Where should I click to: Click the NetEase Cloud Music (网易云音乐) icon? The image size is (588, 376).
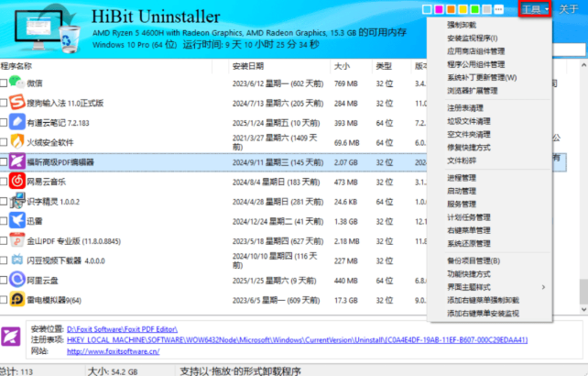point(17,182)
